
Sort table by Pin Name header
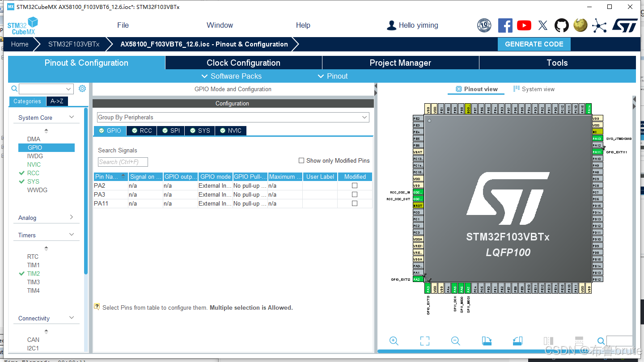tap(111, 177)
